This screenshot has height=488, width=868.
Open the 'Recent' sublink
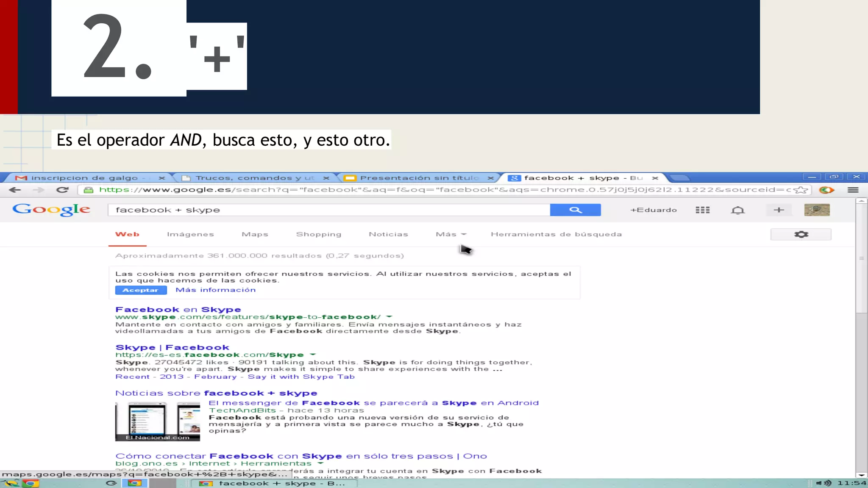tap(133, 377)
